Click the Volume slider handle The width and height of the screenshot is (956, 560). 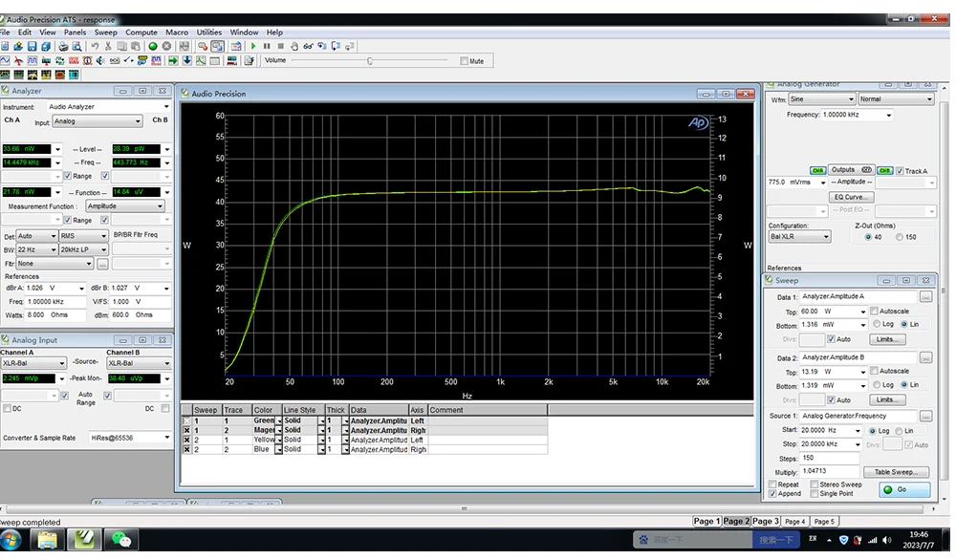(369, 61)
